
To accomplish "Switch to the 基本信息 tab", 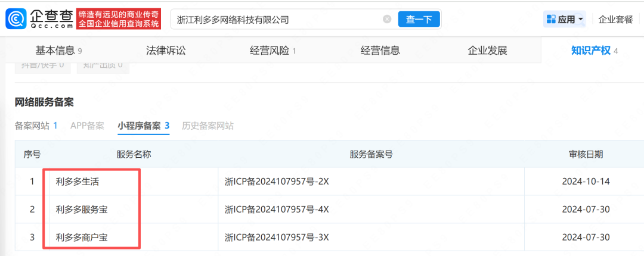I will coord(58,51).
